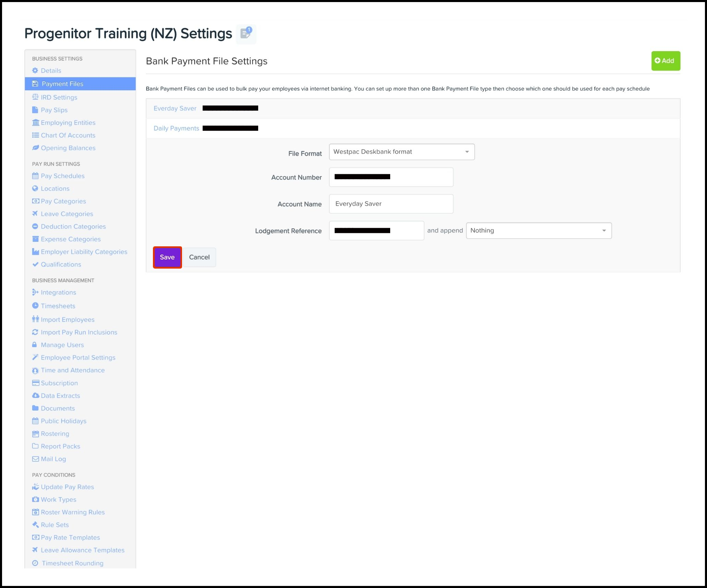Open the Daily Payments bank file link
707x588 pixels.
176,128
